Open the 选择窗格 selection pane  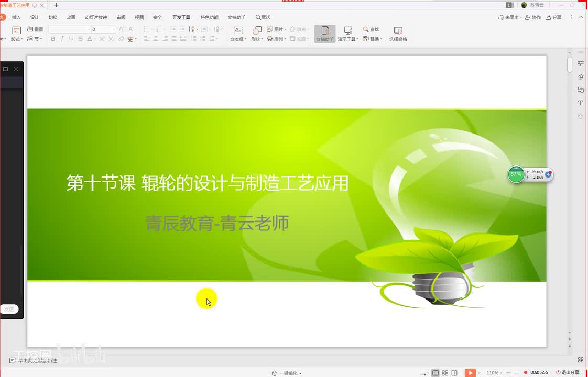coord(398,34)
